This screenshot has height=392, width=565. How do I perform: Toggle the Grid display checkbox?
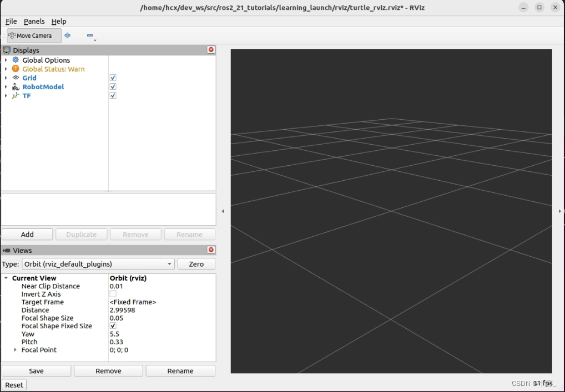pos(113,78)
